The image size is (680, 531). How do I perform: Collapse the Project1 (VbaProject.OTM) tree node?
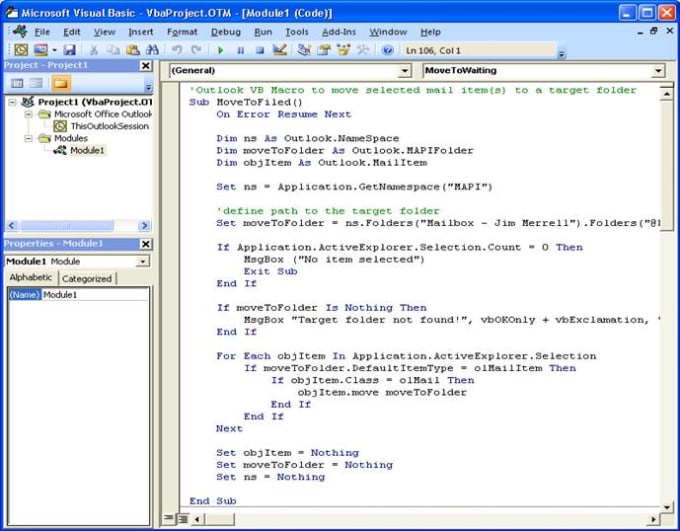tap(12, 102)
